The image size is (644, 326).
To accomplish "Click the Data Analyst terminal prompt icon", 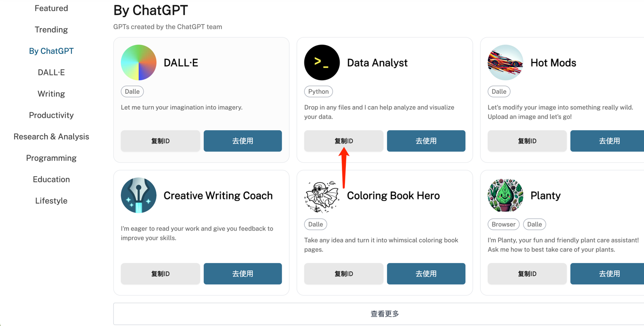I will (x=322, y=62).
